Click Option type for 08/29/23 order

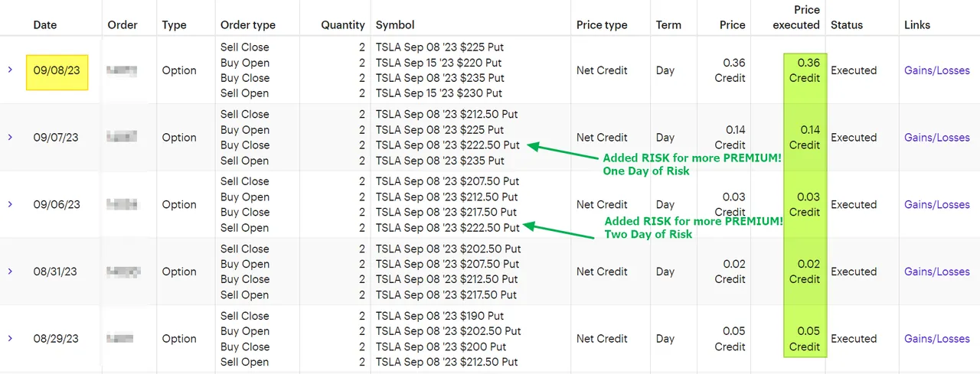coord(179,339)
